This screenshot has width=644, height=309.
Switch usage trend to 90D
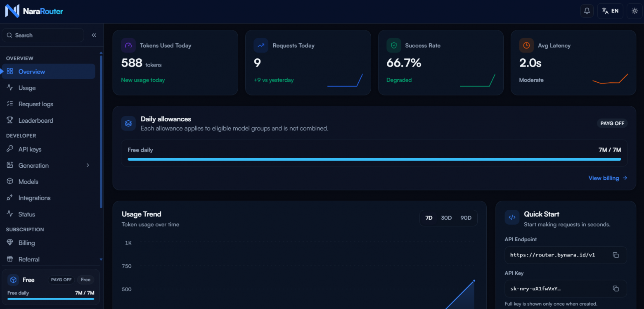click(x=466, y=218)
